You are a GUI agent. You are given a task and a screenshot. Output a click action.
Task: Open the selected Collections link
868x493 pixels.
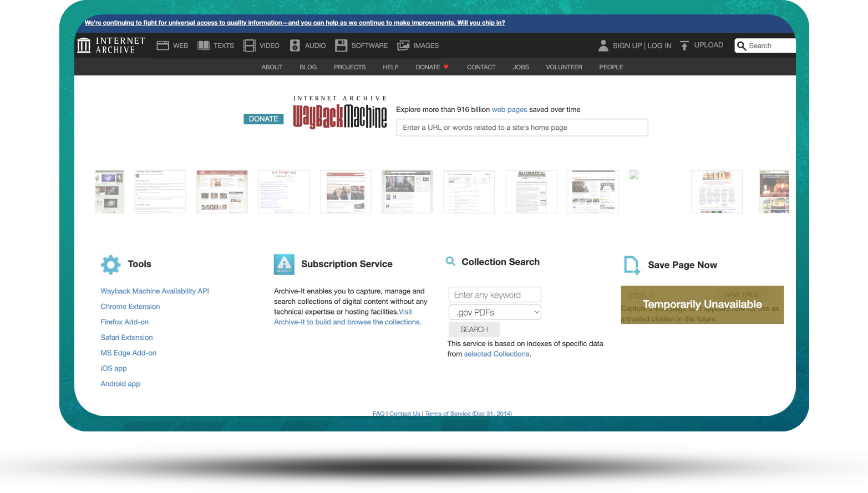[497, 354]
